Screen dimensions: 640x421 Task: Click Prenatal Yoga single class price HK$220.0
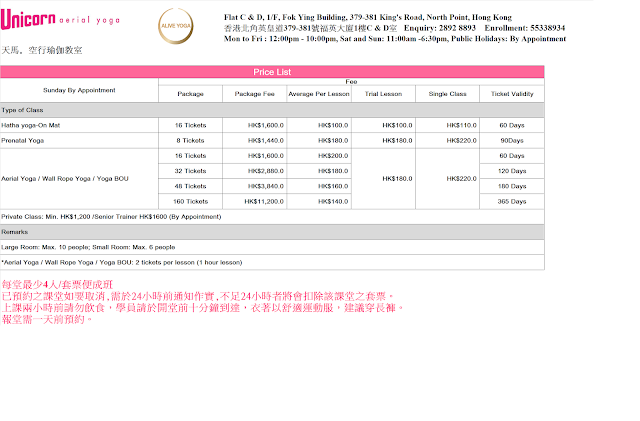coord(461,140)
